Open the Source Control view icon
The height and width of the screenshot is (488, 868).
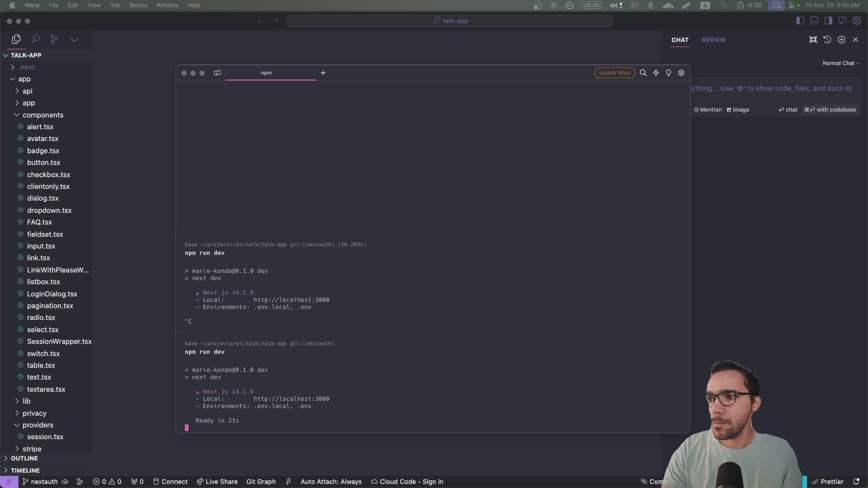[54, 39]
